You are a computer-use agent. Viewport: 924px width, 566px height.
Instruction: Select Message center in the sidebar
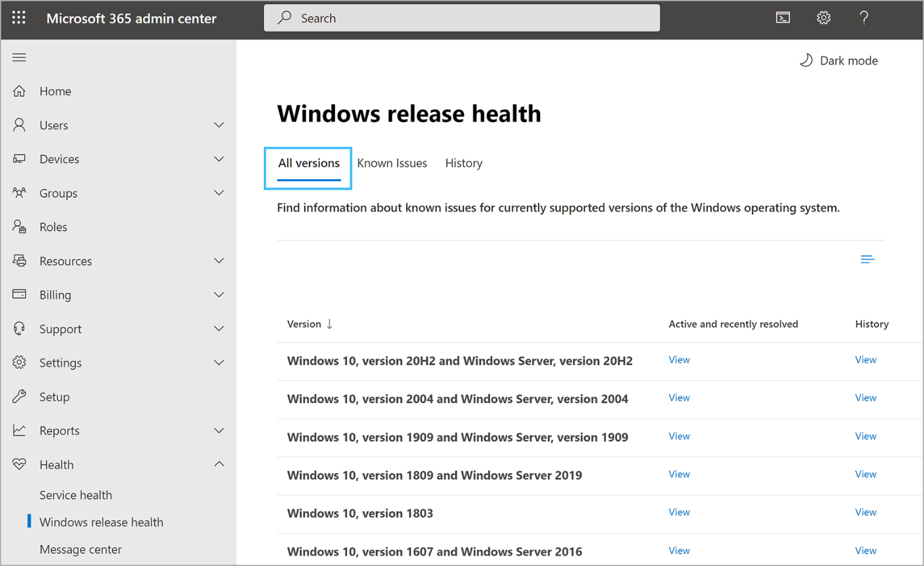pos(80,549)
